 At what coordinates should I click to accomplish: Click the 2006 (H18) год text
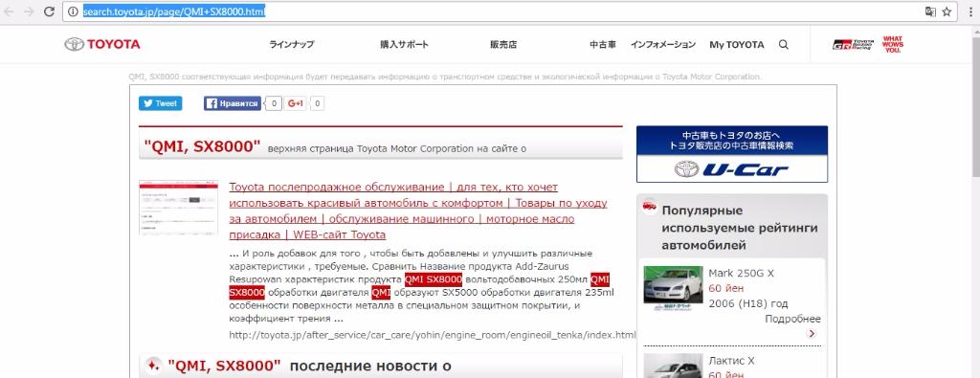748,303
